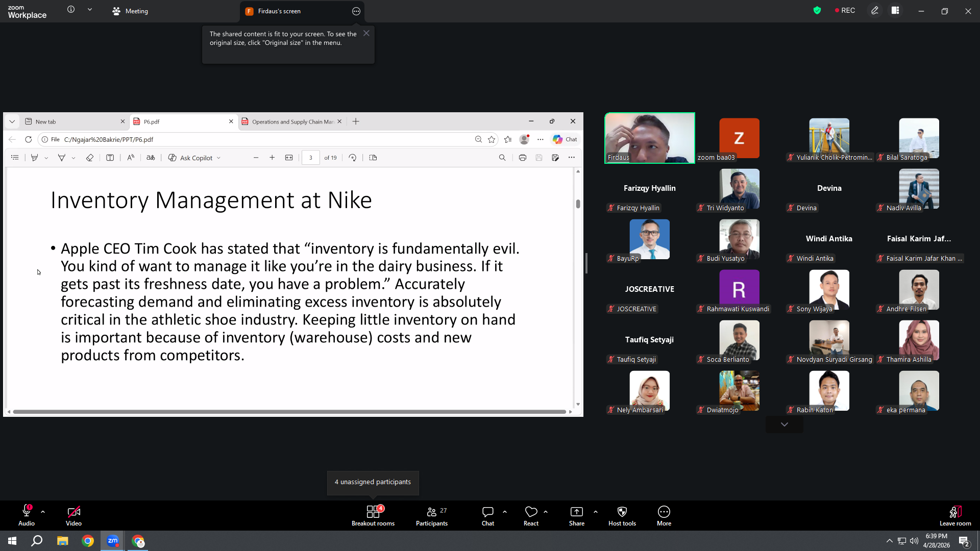Zoom out the PDF
The height and width of the screenshot is (551, 980).
(256, 158)
